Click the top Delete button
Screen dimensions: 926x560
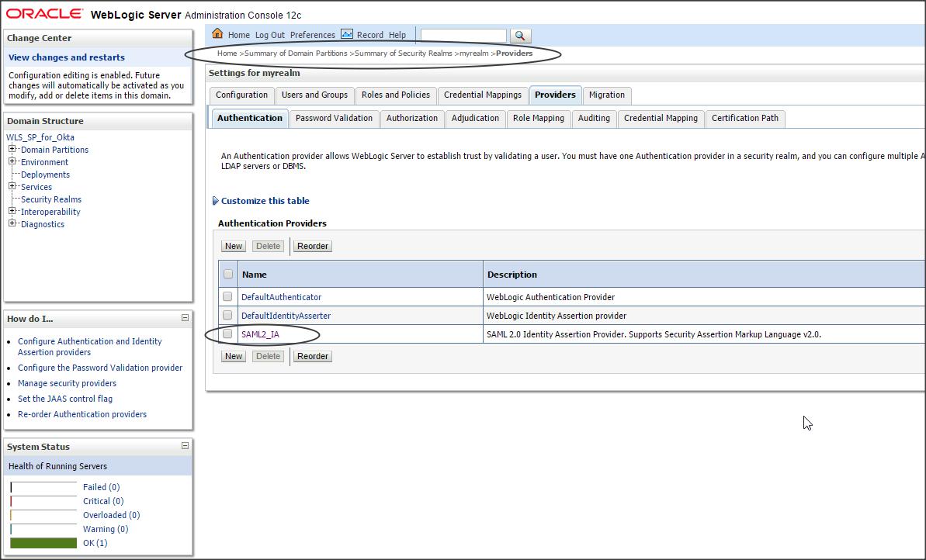pos(268,246)
